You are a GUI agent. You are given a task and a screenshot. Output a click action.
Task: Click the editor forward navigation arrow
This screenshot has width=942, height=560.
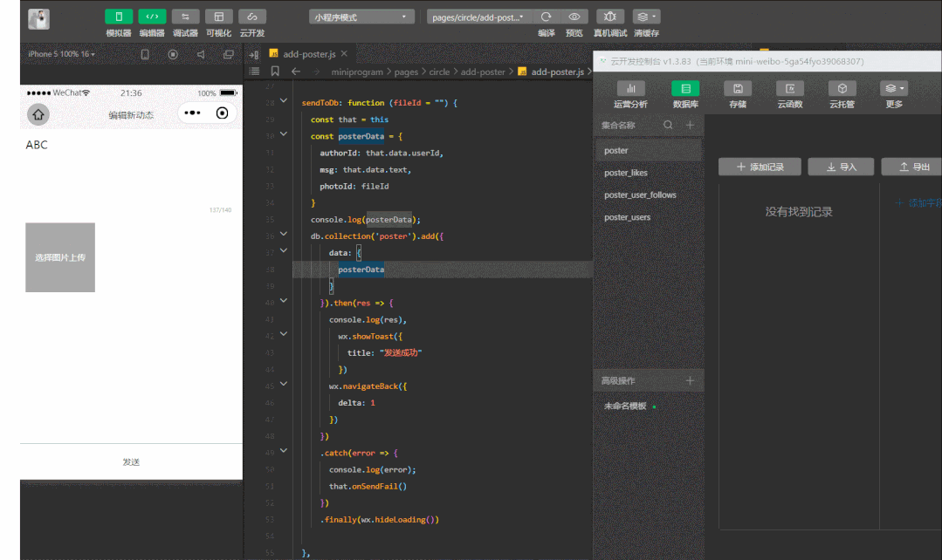(x=315, y=72)
